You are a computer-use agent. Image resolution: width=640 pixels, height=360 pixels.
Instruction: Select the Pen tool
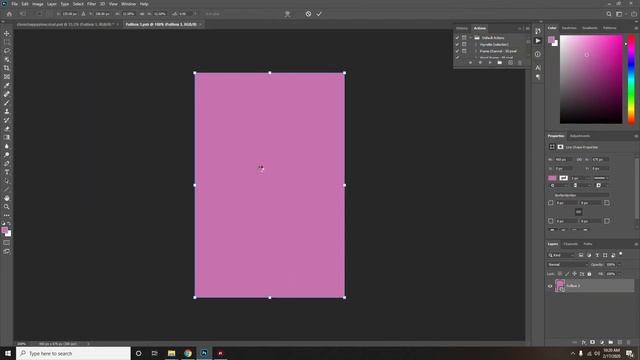point(7,163)
